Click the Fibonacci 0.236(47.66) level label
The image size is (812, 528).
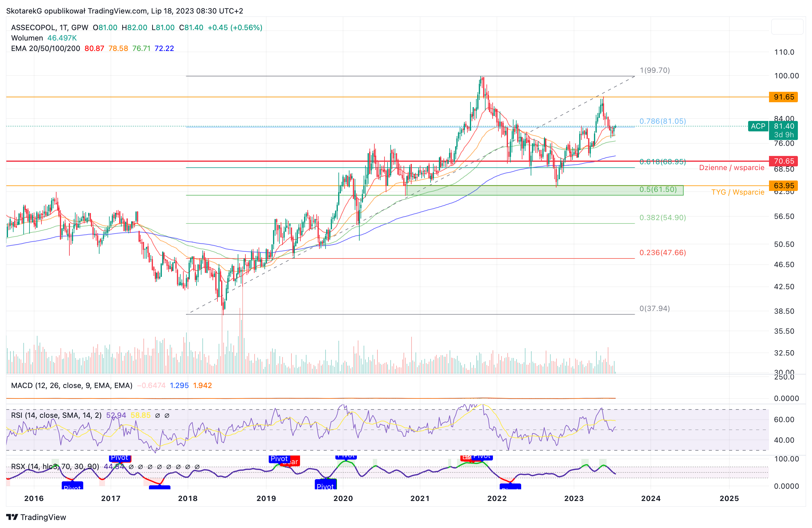coord(662,252)
